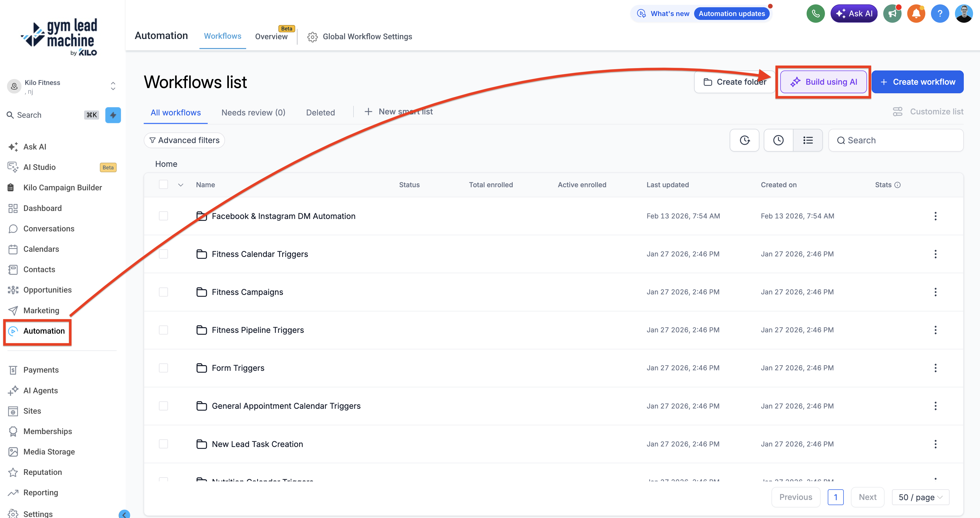Click the green phone dialer icon
This screenshot has height=518, width=980.
coord(816,14)
